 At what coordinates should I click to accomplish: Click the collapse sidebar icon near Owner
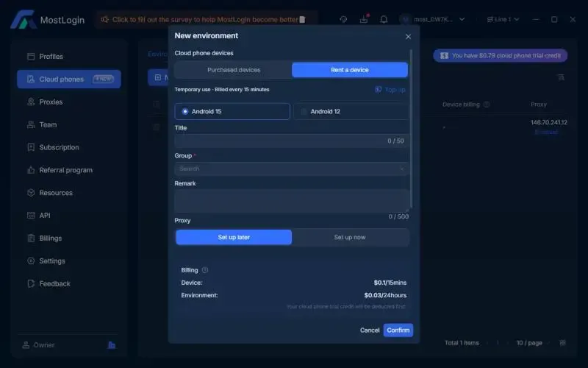coord(112,345)
